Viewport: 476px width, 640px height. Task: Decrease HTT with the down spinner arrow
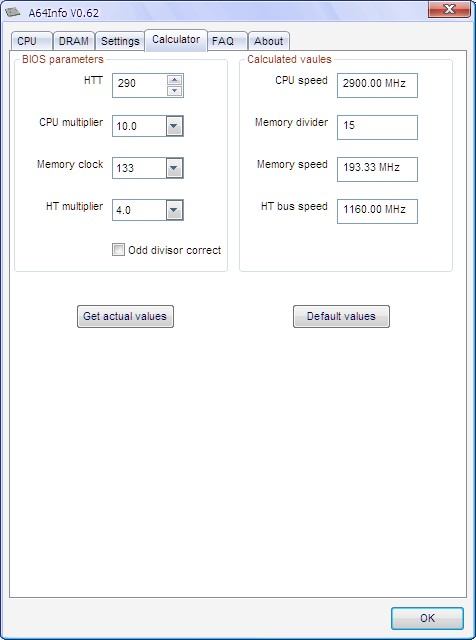(x=175, y=91)
